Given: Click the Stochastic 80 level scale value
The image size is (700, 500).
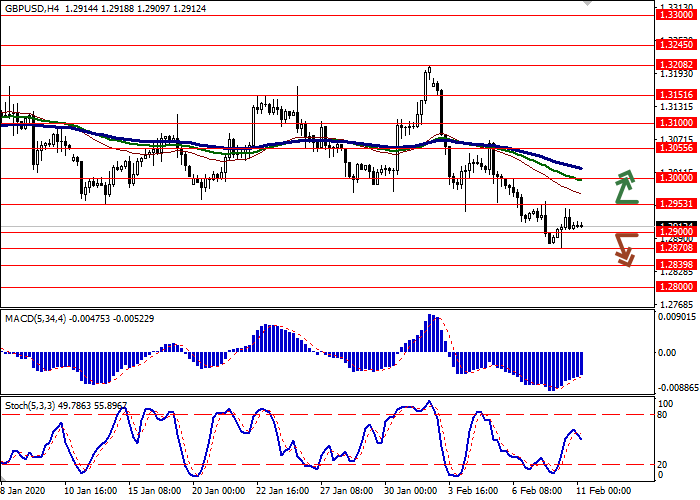Looking at the screenshot, I should tap(659, 414).
